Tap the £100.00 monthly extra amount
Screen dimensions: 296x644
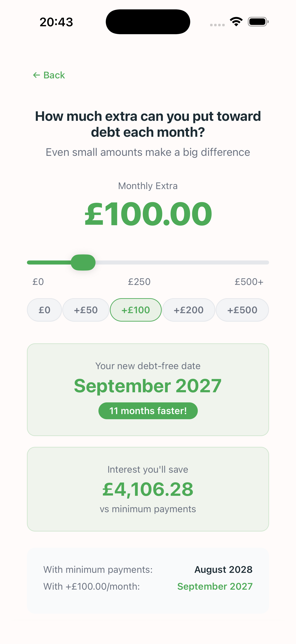pyautogui.click(x=148, y=214)
